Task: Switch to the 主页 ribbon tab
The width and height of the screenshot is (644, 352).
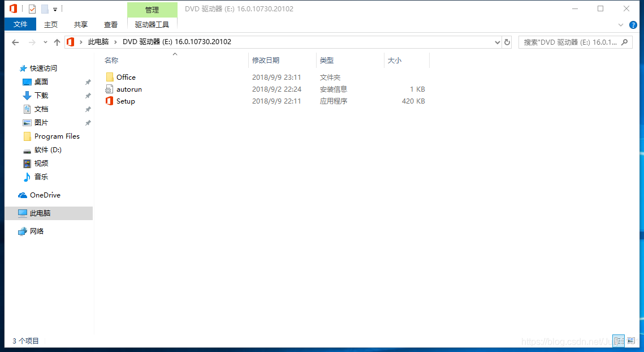Action: coord(51,25)
